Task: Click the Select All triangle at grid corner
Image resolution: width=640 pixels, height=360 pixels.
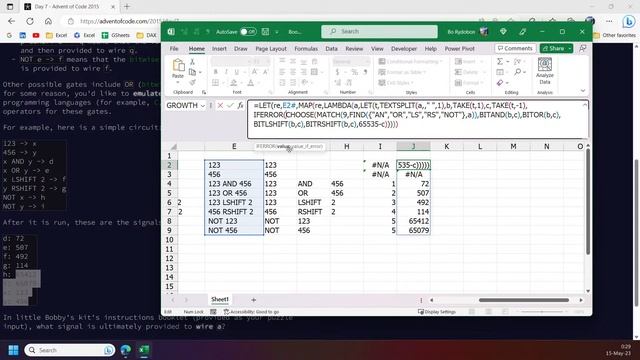Action: tap(173, 147)
